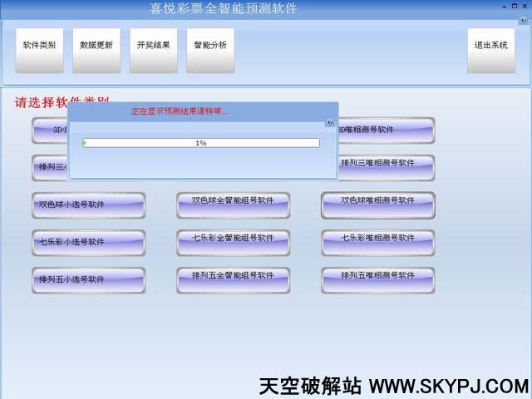This screenshot has width=532, height=399.
Task: Click 排列三唯相测号软件 button
Action: click(x=387, y=163)
